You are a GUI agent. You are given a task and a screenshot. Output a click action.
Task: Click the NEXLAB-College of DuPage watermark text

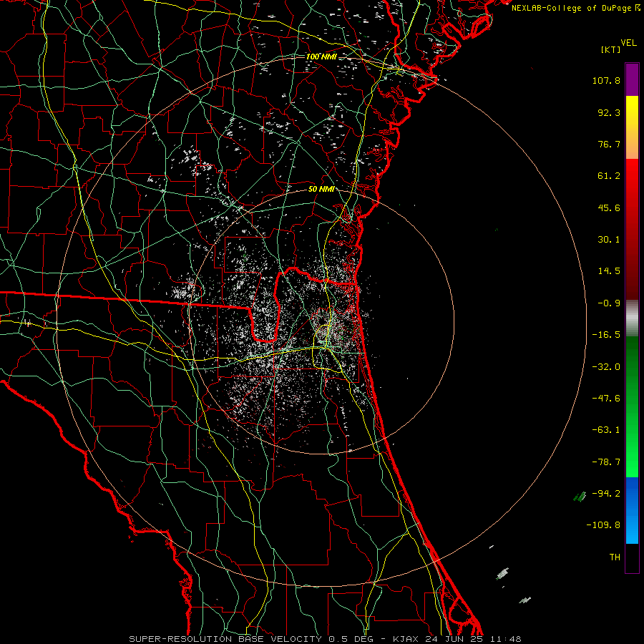click(x=575, y=8)
